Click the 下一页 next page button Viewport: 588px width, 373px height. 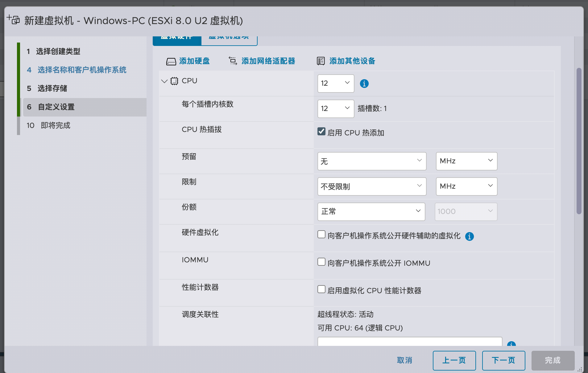503,360
